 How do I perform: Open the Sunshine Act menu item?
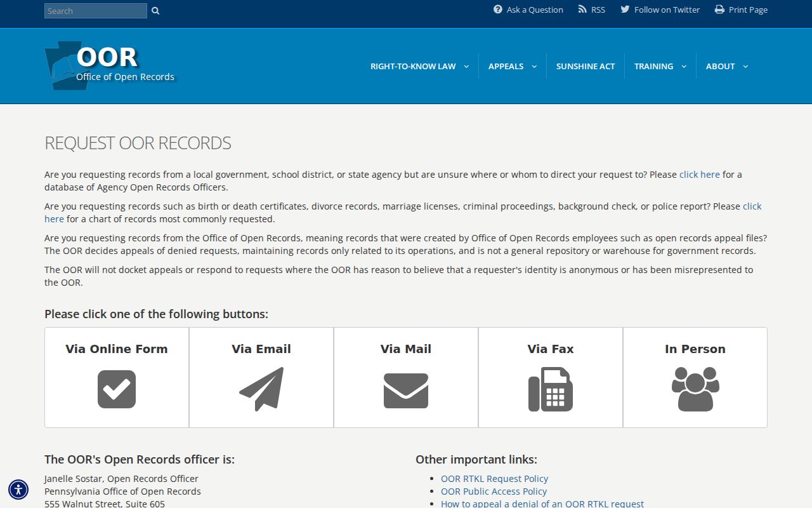click(x=586, y=66)
